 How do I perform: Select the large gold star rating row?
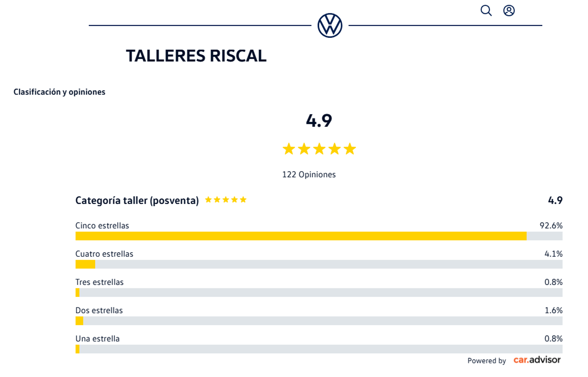319,149
